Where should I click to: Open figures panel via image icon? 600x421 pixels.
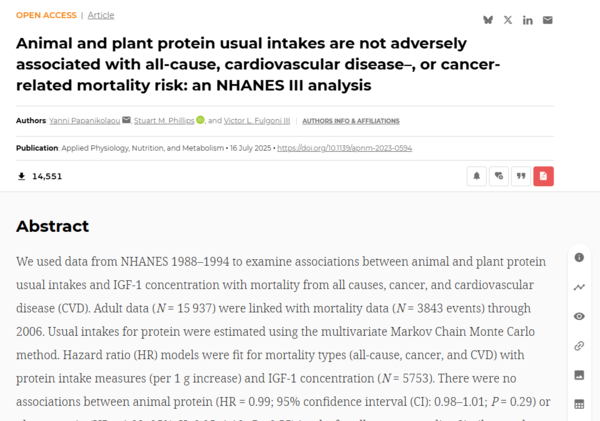579,375
